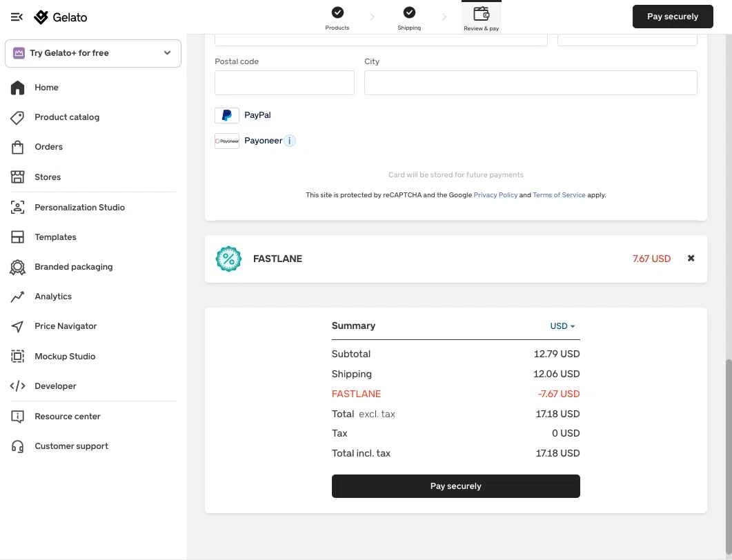Select PayPal payment method

[243, 115]
